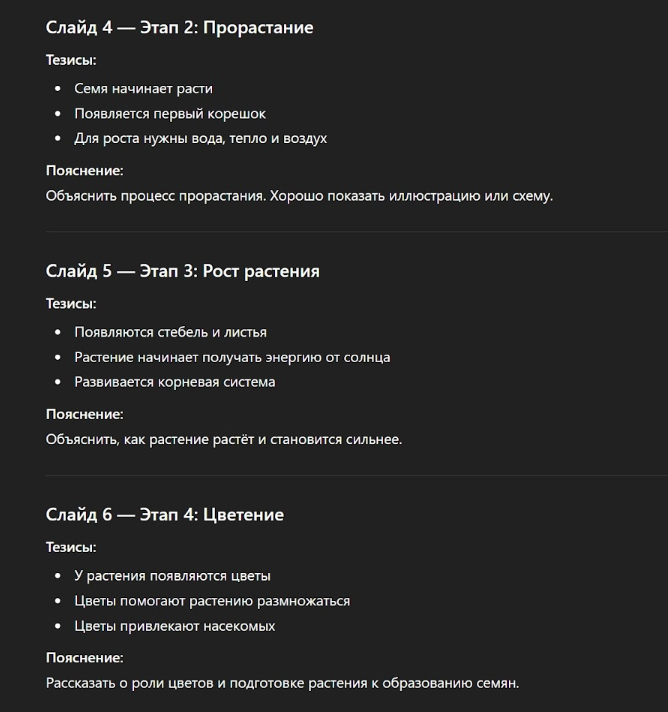Click the 'Рассказать о роли цветов' explanation paragraph

pos(282,683)
